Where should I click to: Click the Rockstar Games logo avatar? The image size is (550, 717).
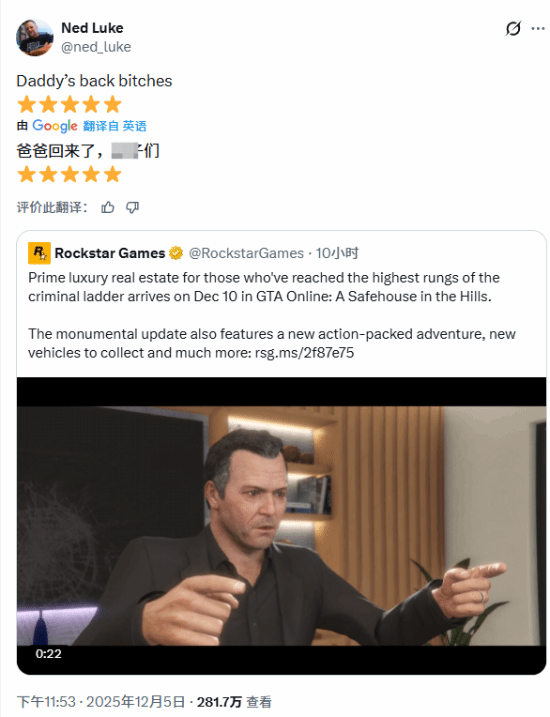[39, 253]
